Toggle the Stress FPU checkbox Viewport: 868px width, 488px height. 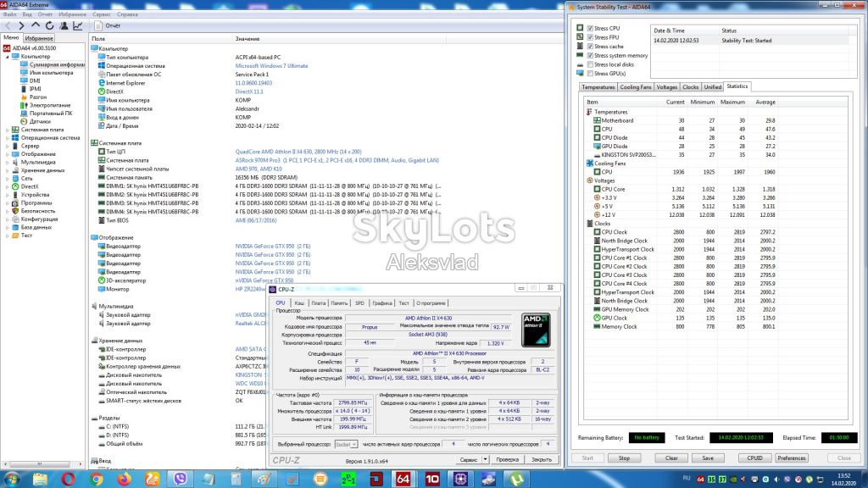click(x=590, y=37)
